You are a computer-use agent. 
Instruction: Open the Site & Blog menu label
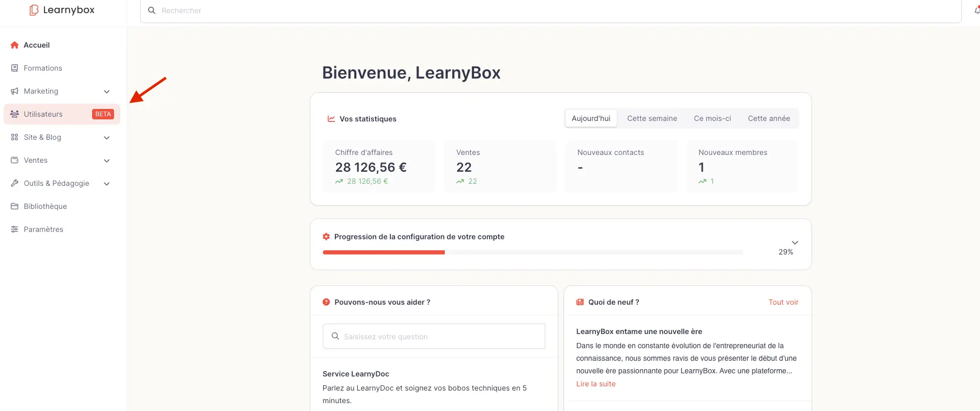42,137
